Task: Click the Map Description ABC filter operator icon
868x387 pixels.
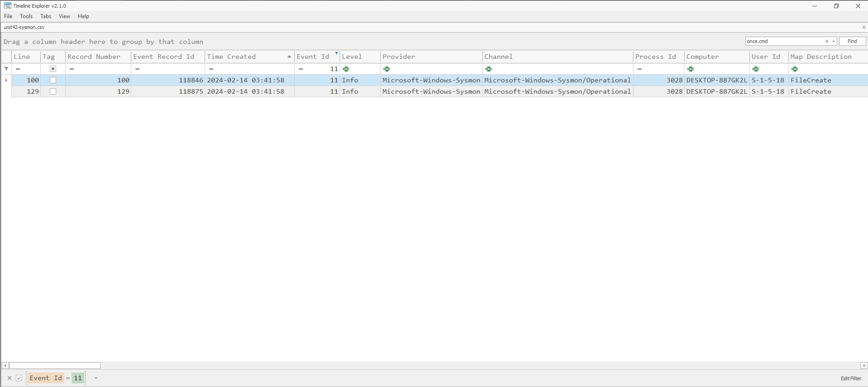Action: [795, 69]
